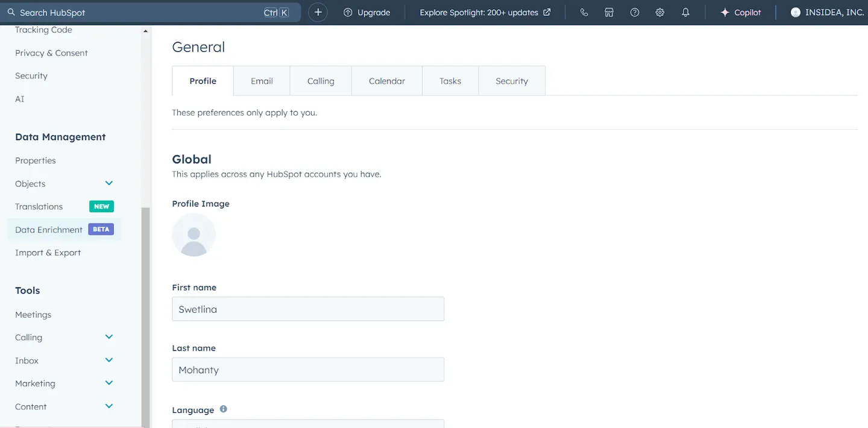Expand the Inbox sidebar section
This screenshot has height=428, width=868.
(x=108, y=360)
